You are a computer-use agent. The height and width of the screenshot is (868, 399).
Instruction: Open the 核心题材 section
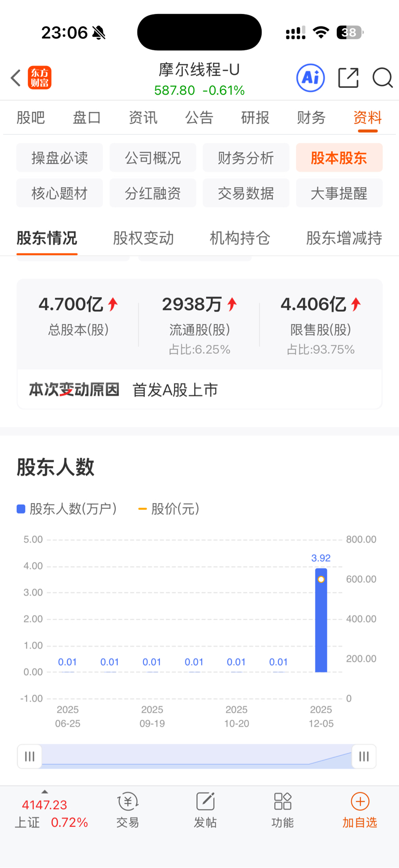[x=60, y=193]
